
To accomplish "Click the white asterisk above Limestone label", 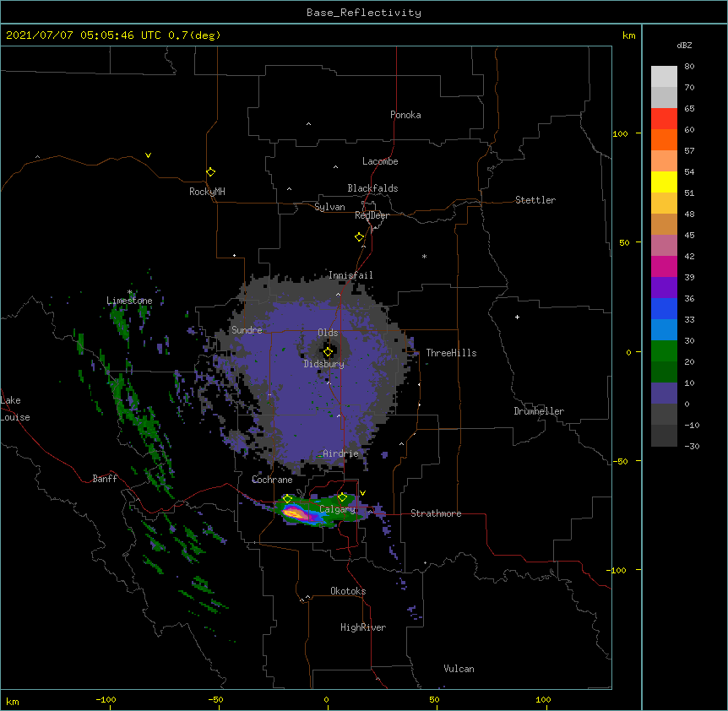I will tap(129, 292).
